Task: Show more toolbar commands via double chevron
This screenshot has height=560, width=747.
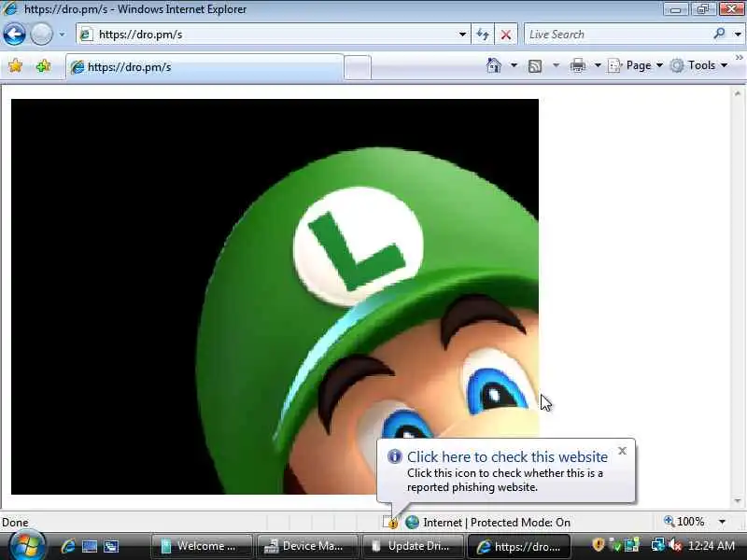Action: pos(740,58)
